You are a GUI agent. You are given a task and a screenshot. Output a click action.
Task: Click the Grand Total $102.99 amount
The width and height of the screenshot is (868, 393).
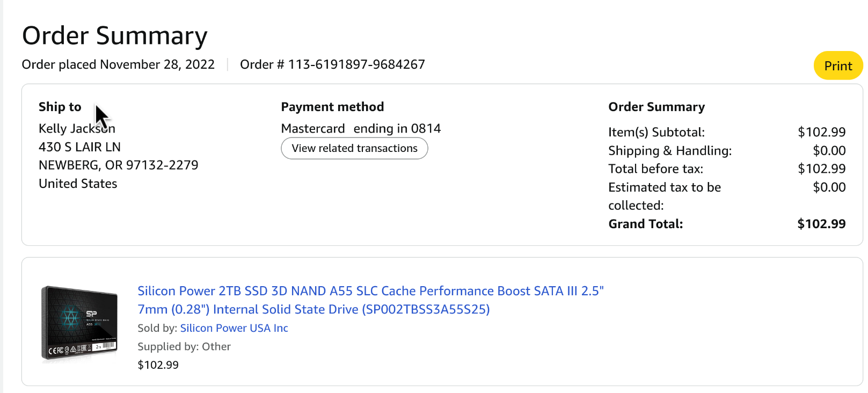(821, 224)
